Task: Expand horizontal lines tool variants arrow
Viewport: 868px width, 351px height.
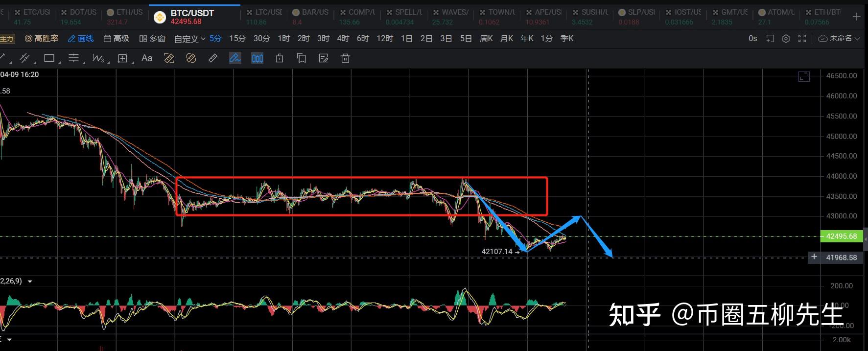Action: pyautogui.click(x=84, y=63)
